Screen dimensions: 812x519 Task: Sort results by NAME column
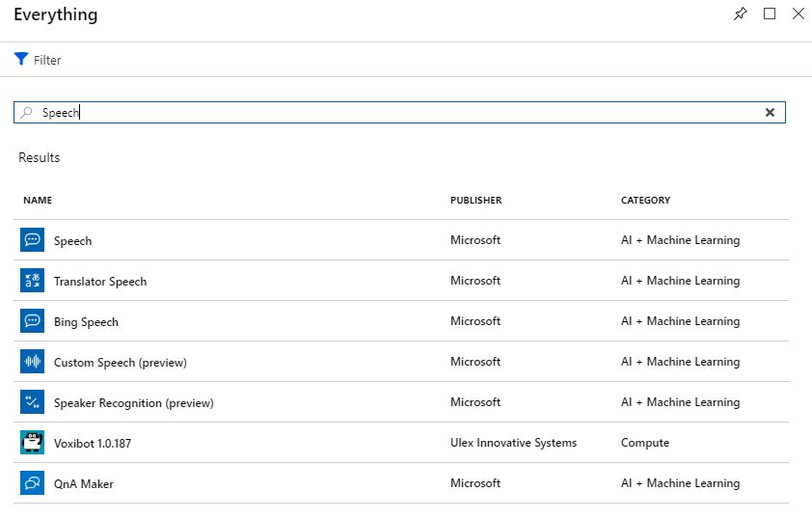point(38,201)
